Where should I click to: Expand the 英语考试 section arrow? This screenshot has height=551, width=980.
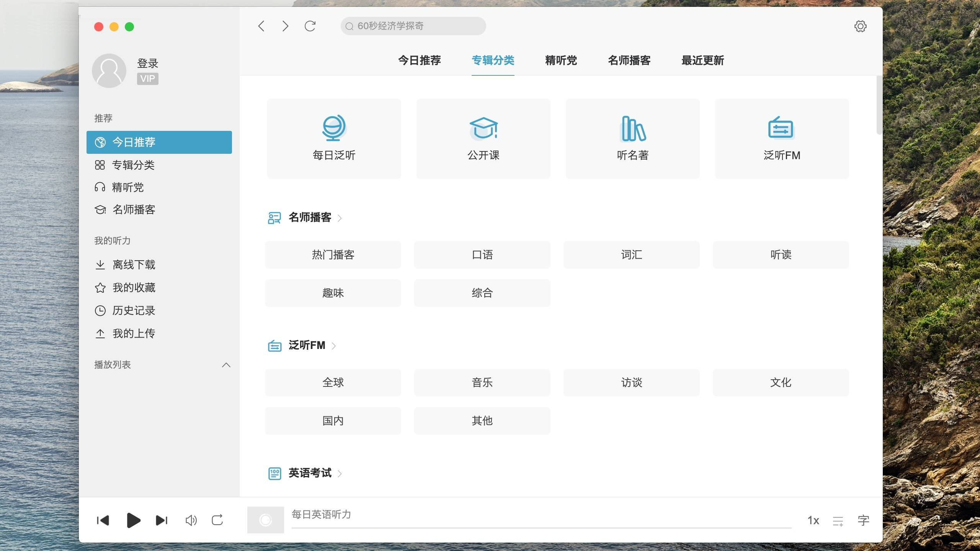(340, 474)
